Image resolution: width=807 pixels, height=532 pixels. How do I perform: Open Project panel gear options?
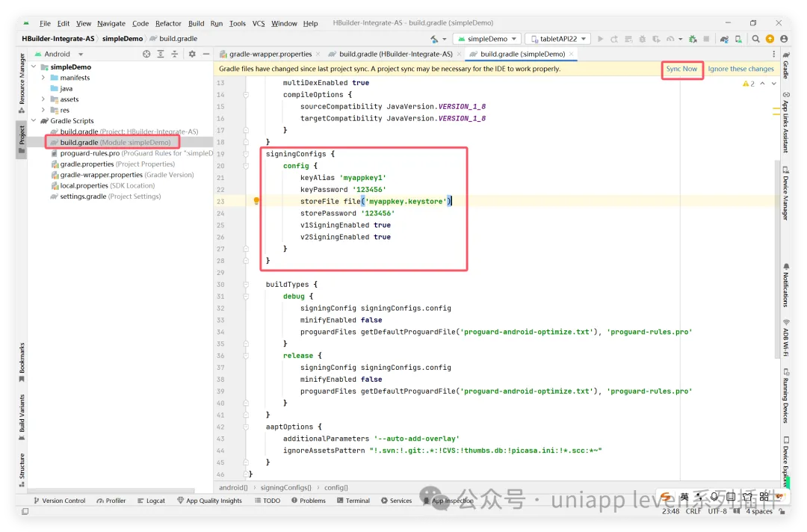(192, 54)
